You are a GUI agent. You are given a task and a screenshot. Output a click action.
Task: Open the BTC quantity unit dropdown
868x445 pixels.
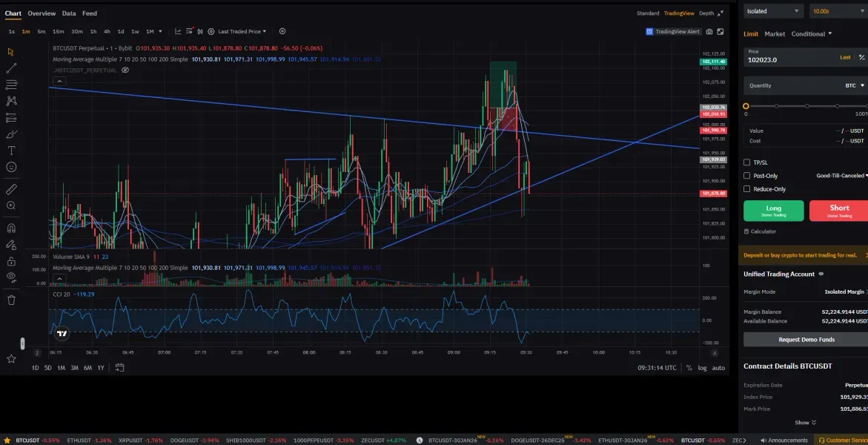[855, 85]
